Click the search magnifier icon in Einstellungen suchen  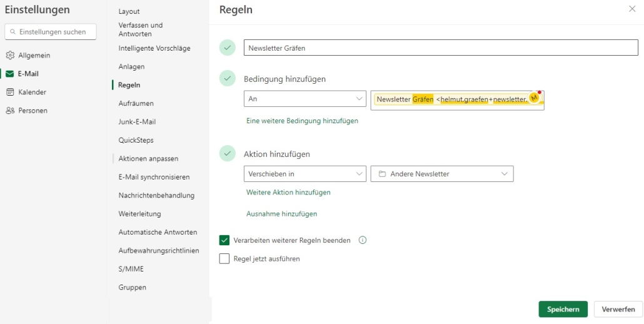(x=13, y=32)
